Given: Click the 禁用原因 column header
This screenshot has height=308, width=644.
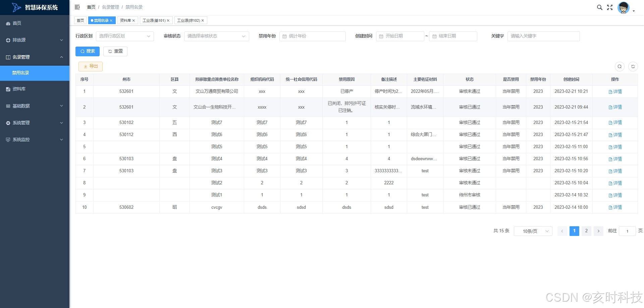Looking at the screenshot, I should (x=346, y=79).
